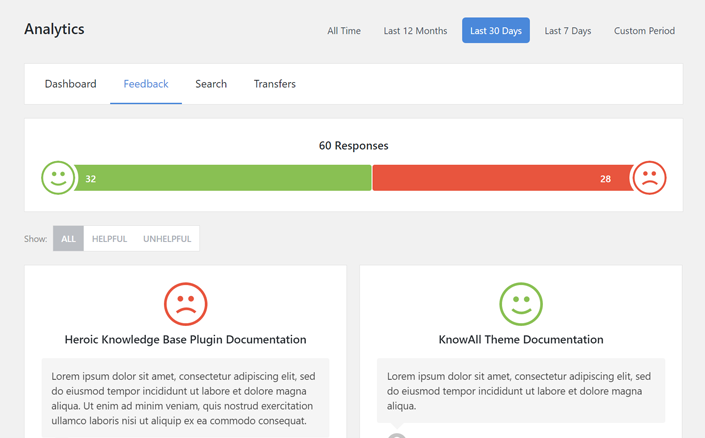705x438 pixels.
Task: Click the green bar showing 32 helpful responses
Action: tap(223, 178)
